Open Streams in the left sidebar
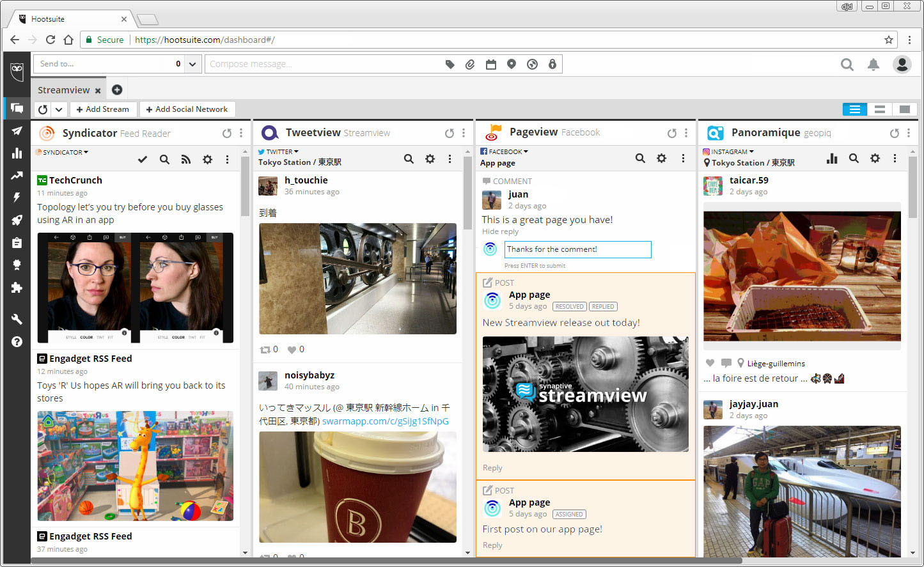 pyautogui.click(x=17, y=108)
